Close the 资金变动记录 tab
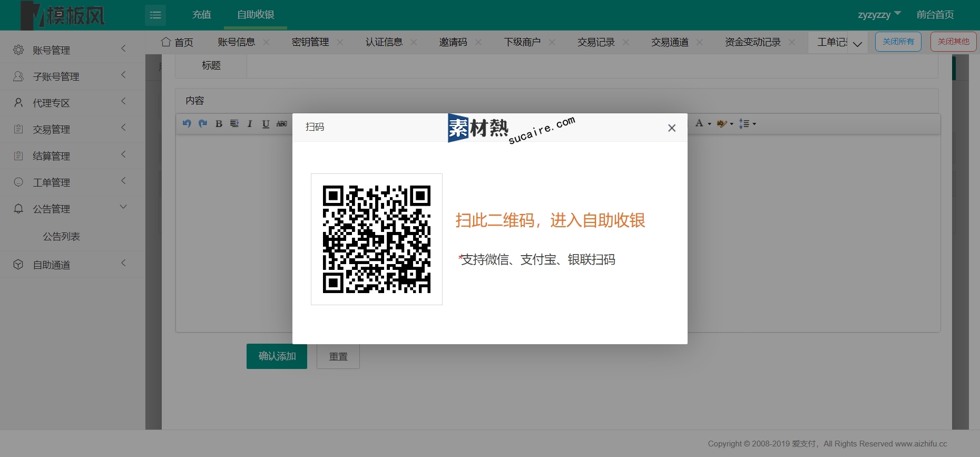The image size is (980, 457). tap(792, 42)
